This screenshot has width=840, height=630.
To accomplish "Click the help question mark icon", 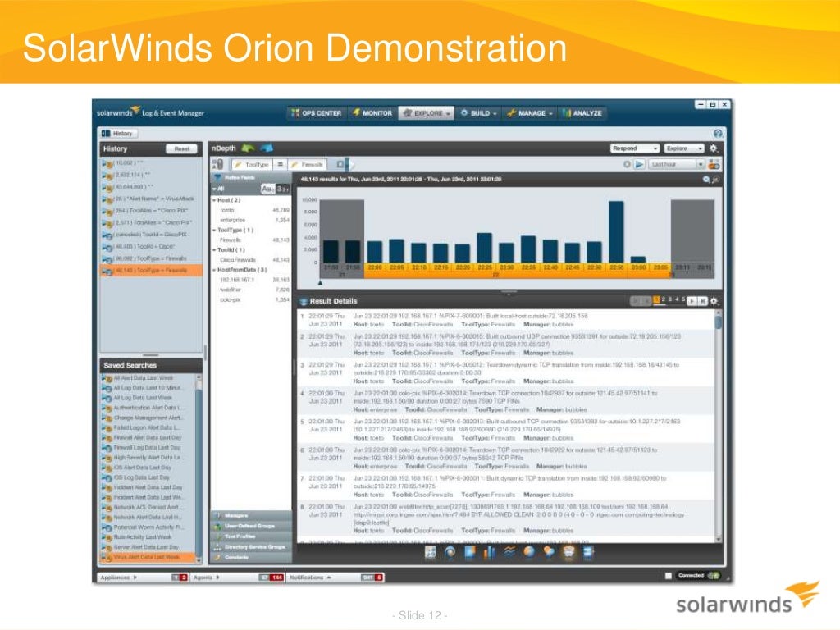I will [718, 134].
